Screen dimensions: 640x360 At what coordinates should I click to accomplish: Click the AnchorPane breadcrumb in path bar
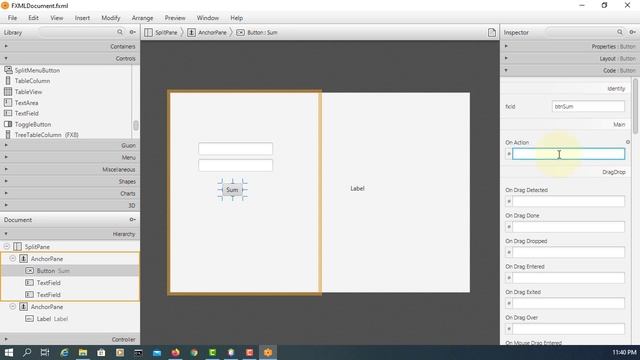207,32
